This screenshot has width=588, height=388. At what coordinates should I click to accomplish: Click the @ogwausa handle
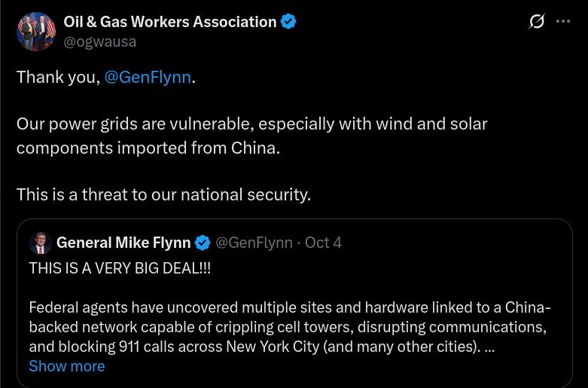click(99, 41)
